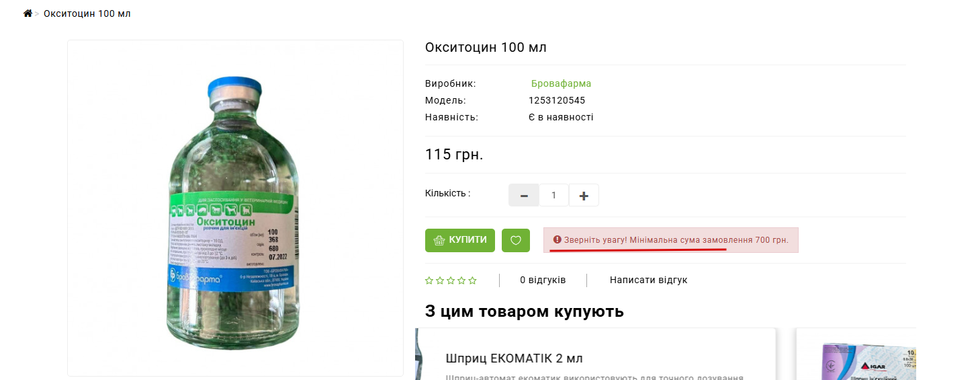Open the Окситоцин 100 мл breadcrumb link
The height and width of the screenshot is (380, 980).
click(x=87, y=14)
